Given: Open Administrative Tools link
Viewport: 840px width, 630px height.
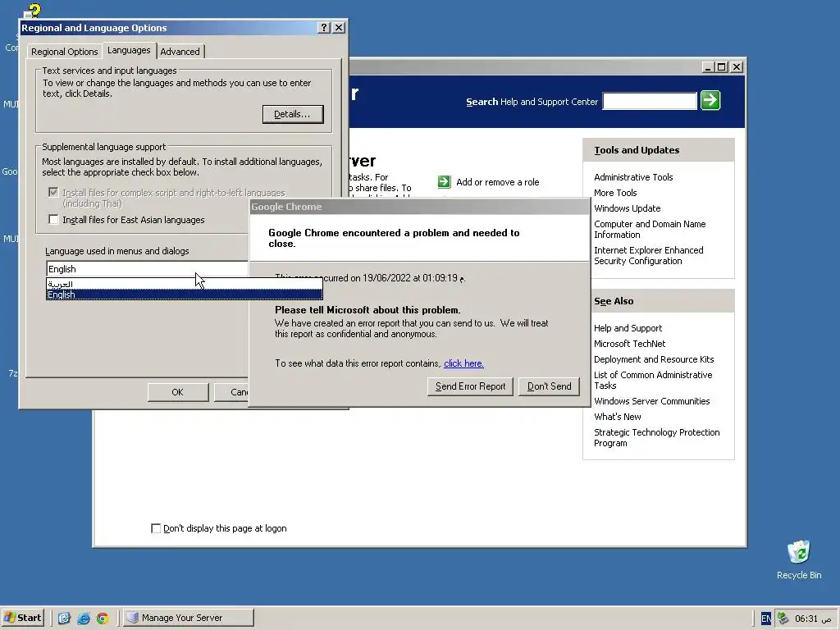Looking at the screenshot, I should point(633,177).
